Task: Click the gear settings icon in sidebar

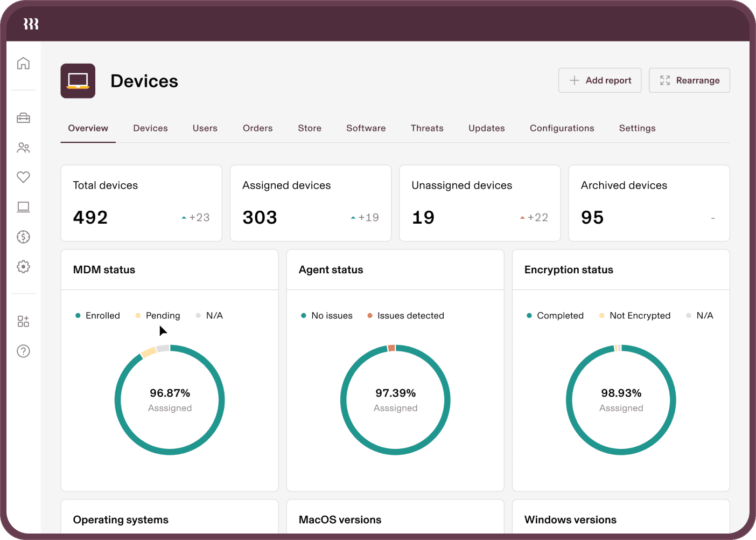Action: click(23, 266)
